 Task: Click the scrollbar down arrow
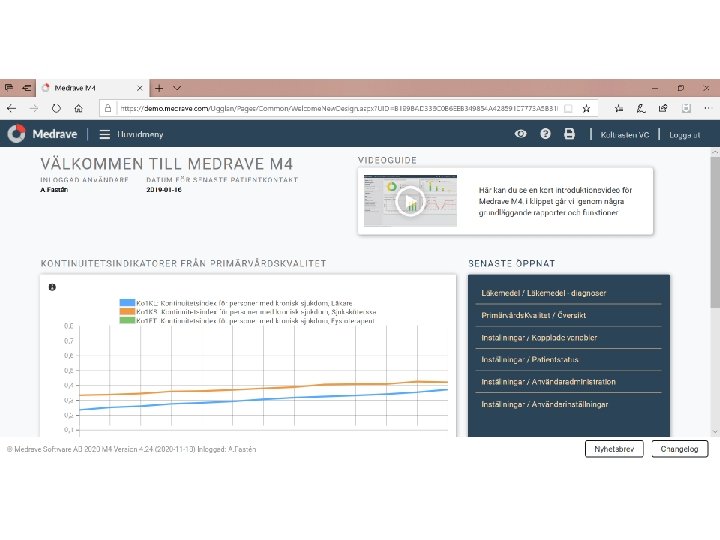715,432
